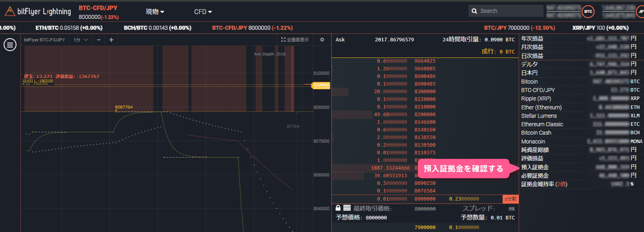Image resolution: width=644 pixels, height=232 pixels.
Task: Select 月次損益 balance row
Action: [x=581, y=47]
